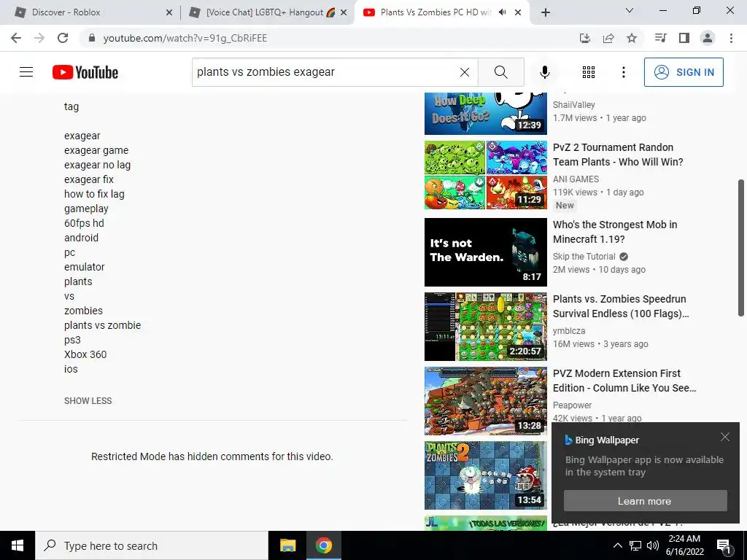Switch to the LGBTQ+ Hangout tab
747x560 pixels.
[x=267, y=12]
